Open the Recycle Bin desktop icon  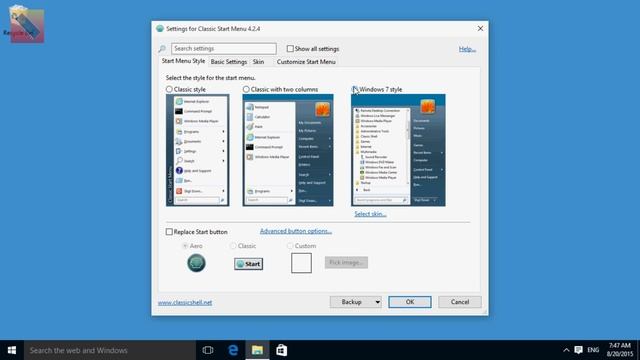[x=25, y=24]
